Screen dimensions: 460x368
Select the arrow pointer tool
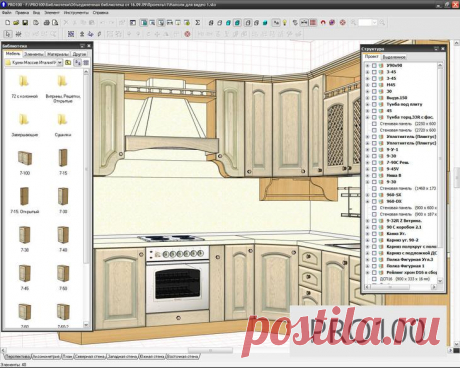pyautogui.click(x=8, y=34)
